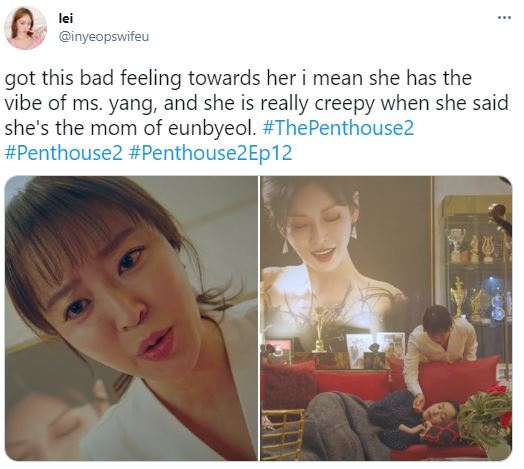Click lei's profile avatar picture
The height and width of the screenshot is (469, 524).
[x=25, y=27]
